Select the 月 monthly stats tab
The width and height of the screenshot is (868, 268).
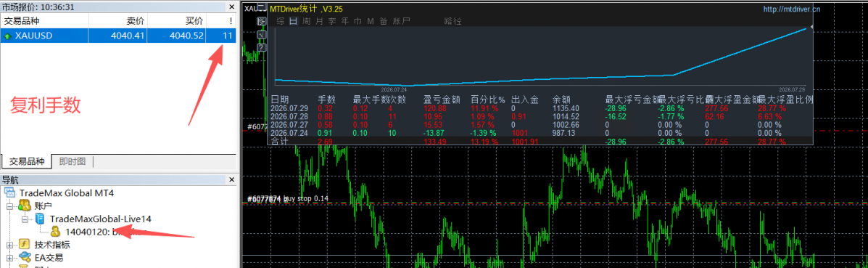(x=319, y=21)
